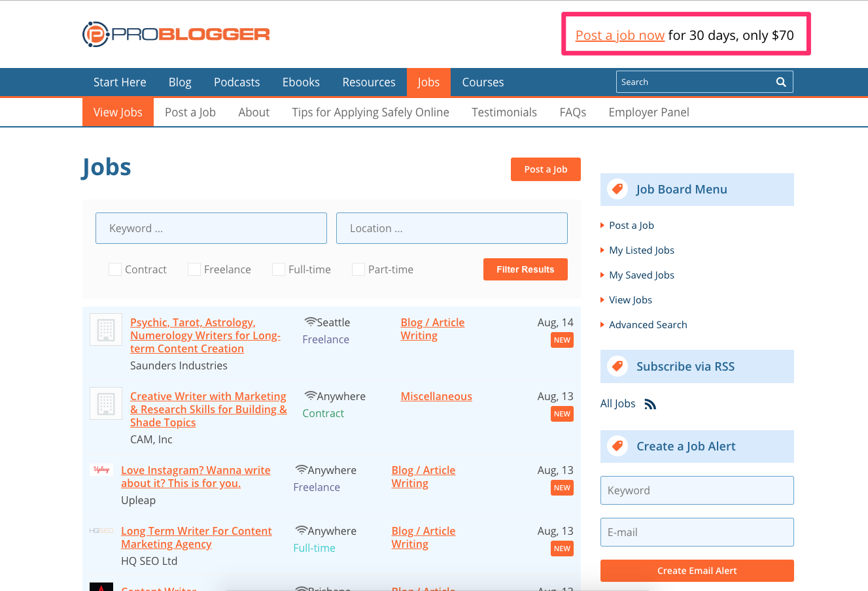Click Post a Job in the Job Board Menu
868x591 pixels.
coord(631,226)
